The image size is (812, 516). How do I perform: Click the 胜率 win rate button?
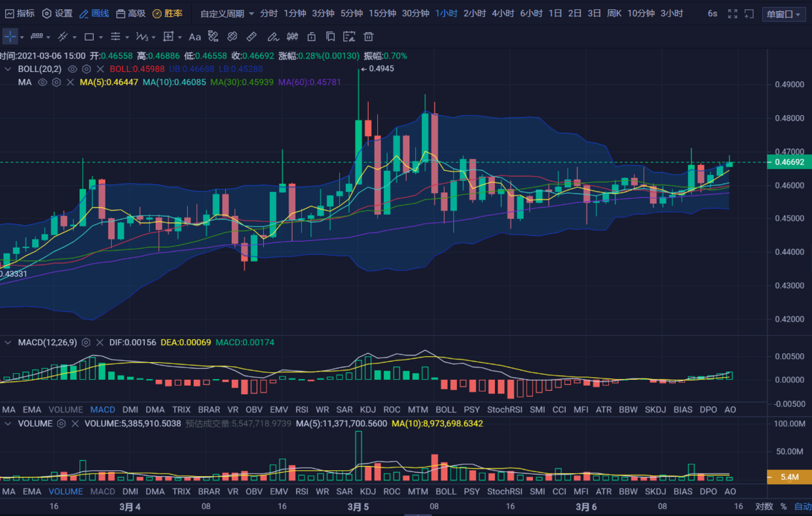(168, 14)
